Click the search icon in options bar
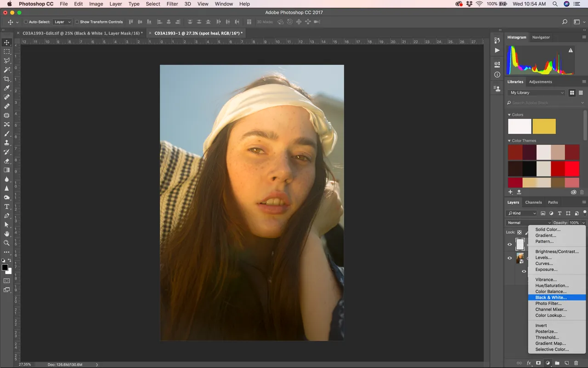Screen dimensions: 588x368 point(565,22)
